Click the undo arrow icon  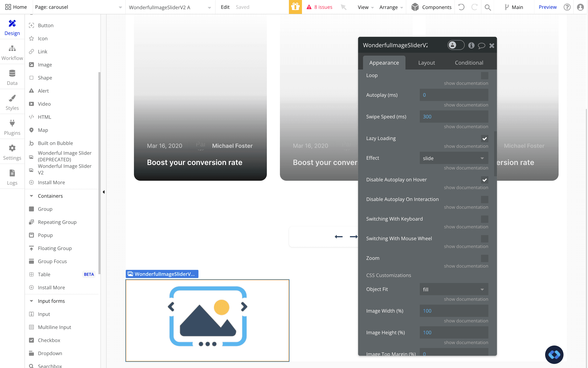pyautogui.click(x=461, y=7)
